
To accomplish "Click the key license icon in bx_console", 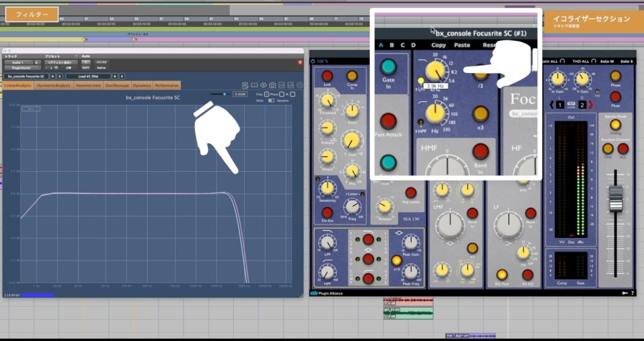I will click(625, 293).
